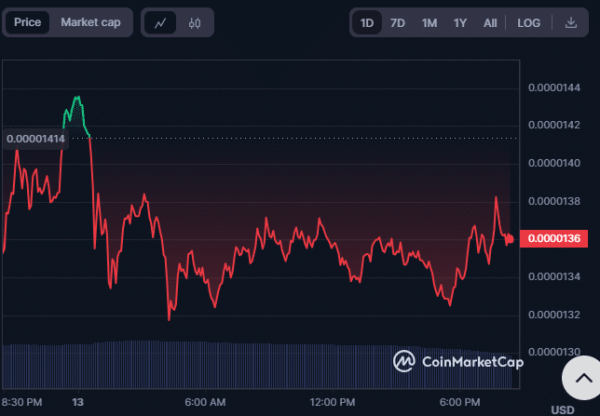Screen dimensions: 600x416
Task: Click the 0.0000132 price axis label
Action: (554, 315)
